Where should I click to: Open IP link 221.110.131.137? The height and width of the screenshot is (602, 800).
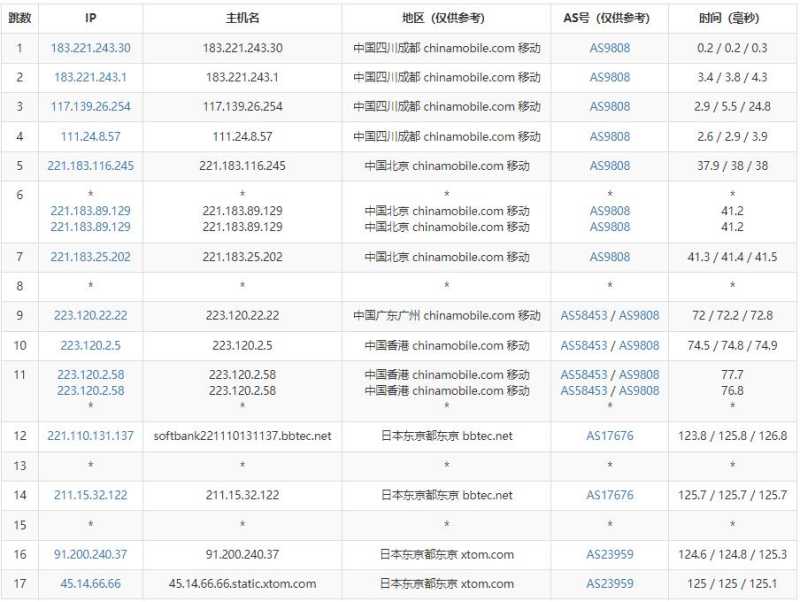(90, 436)
